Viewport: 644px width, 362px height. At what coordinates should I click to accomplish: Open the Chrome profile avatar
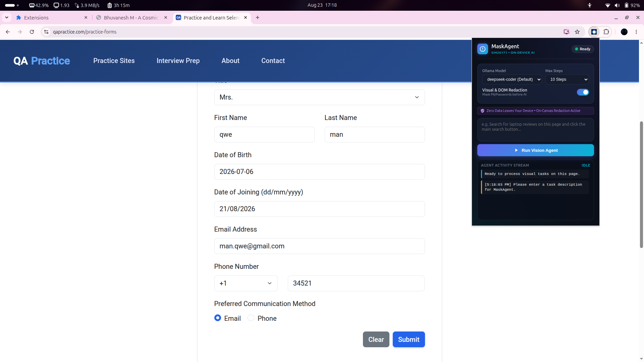tap(624, 32)
